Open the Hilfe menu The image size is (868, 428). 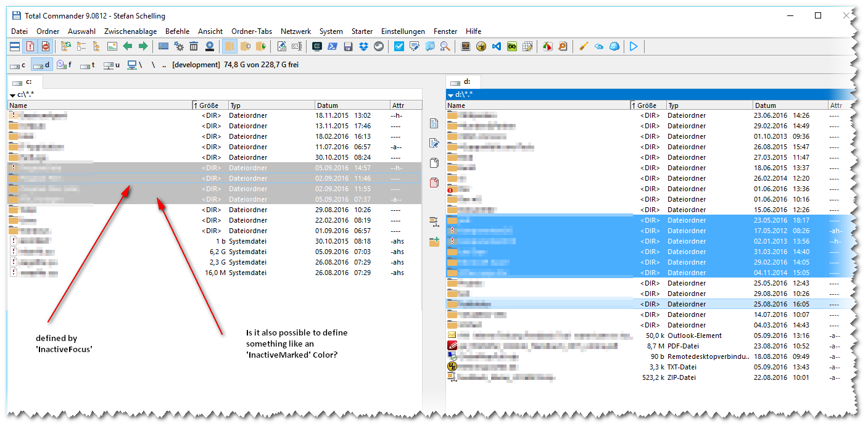point(474,31)
